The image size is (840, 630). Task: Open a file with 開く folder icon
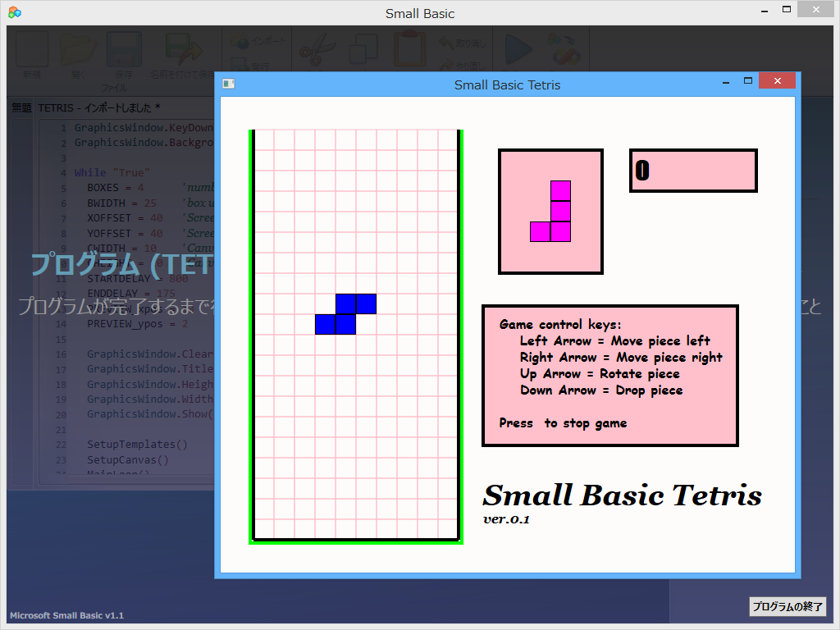coord(78,49)
